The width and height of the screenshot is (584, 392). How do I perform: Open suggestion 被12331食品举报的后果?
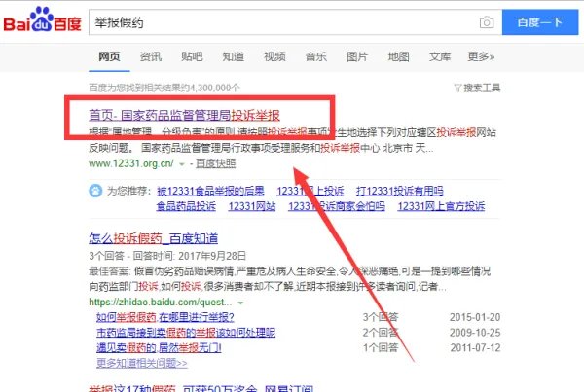[x=210, y=191]
